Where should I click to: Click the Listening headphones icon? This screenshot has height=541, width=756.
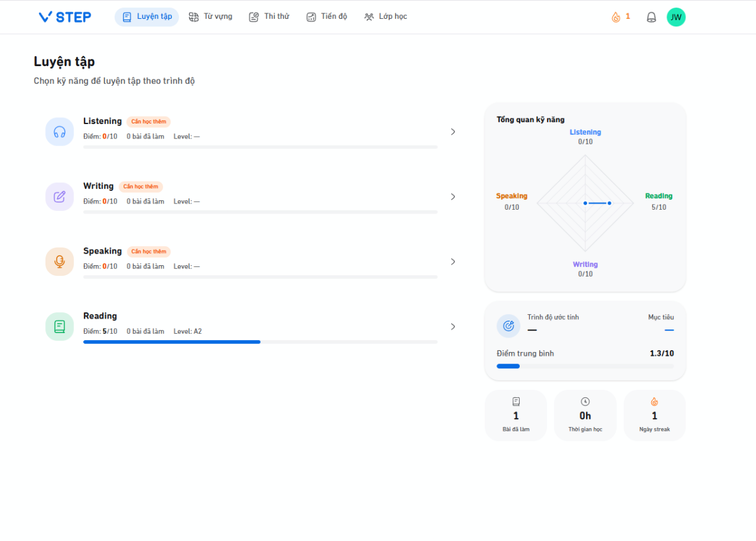pyautogui.click(x=60, y=132)
